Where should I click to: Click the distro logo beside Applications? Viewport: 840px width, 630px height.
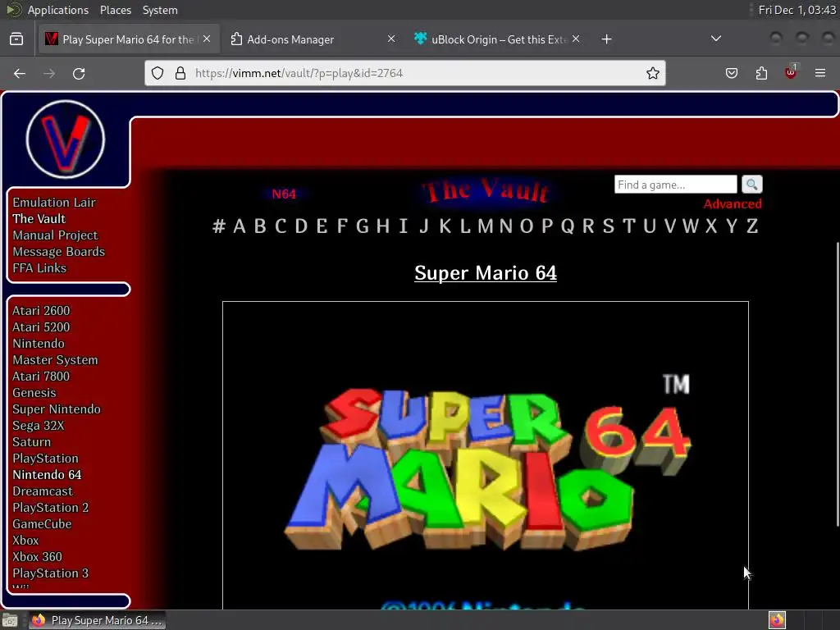13,10
